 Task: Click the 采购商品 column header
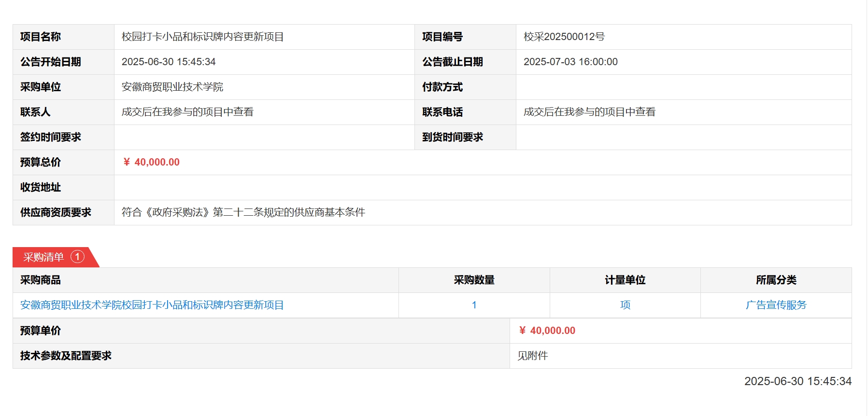click(x=41, y=280)
